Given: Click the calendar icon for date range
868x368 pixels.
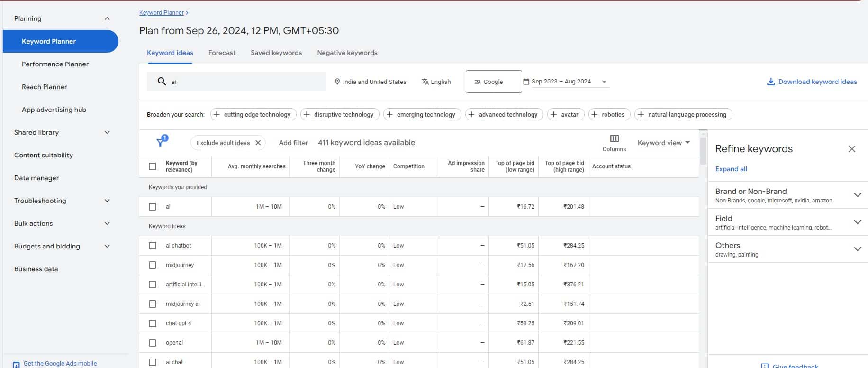Looking at the screenshot, I should [x=526, y=82].
